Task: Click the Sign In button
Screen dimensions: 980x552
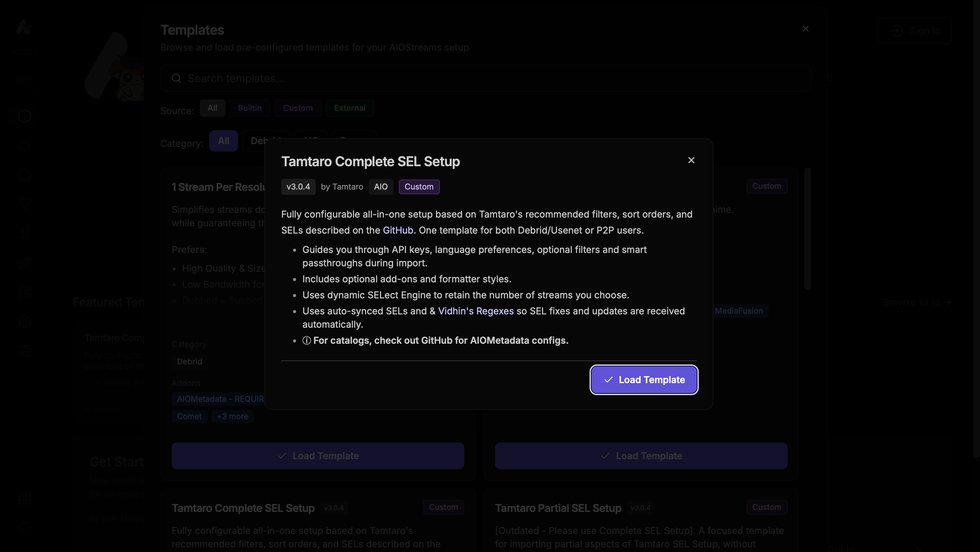Action: pos(914,31)
